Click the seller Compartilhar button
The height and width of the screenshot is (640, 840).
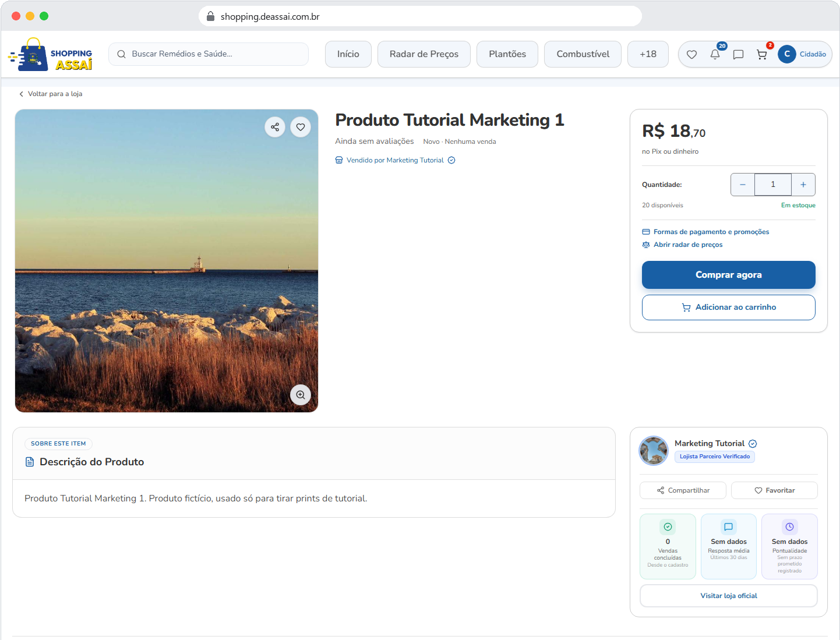pos(683,490)
